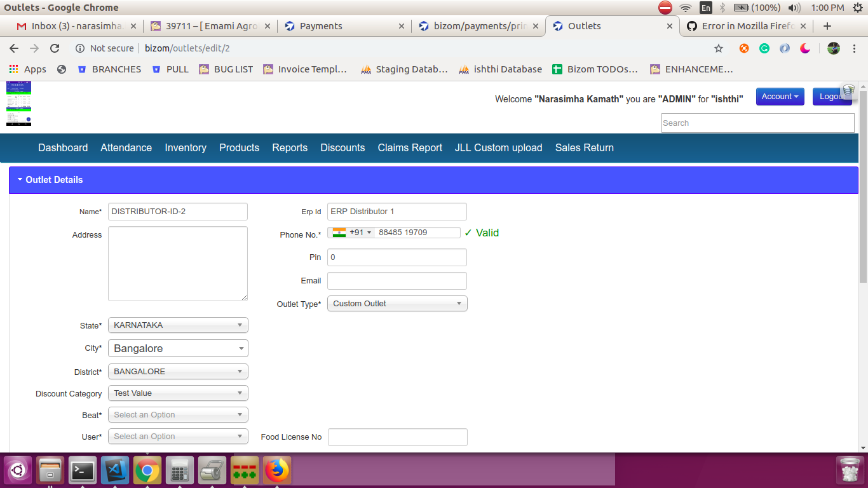Open the Calculator from the dock
This screenshot has width=868, height=488.
click(180, 471)
